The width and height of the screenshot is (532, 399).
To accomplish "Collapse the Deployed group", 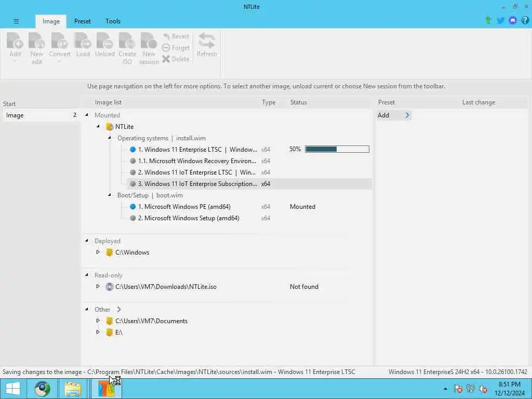I will [x=87, y=241].
